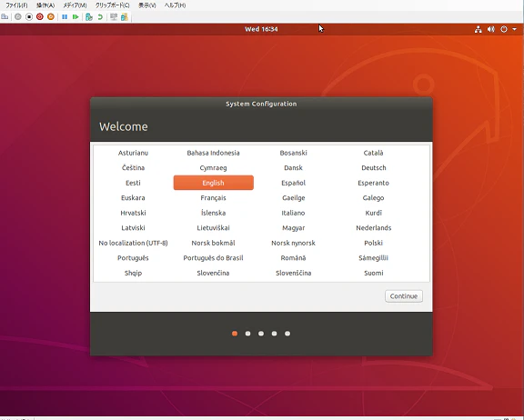Screen dimensions: 524x420
Task: Click the green Reset/play icon
Action: [x=76, y=16]
